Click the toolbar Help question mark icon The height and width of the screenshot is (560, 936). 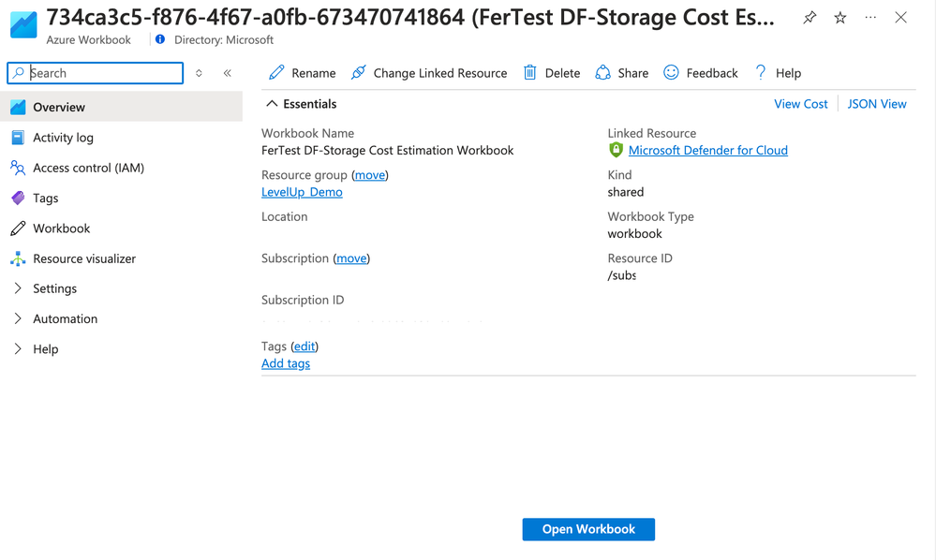(x=761, y=73)
